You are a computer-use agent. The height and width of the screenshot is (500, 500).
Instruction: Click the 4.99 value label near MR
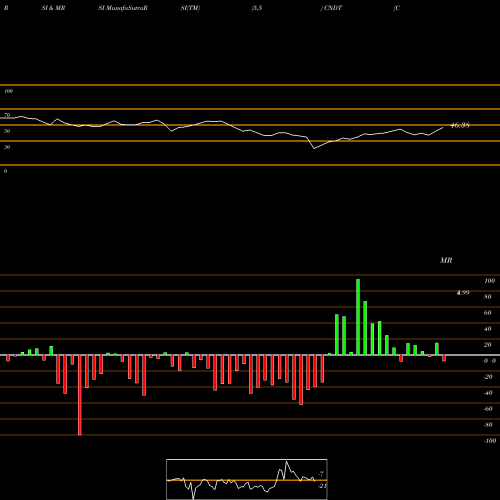[x=463, y=293]
